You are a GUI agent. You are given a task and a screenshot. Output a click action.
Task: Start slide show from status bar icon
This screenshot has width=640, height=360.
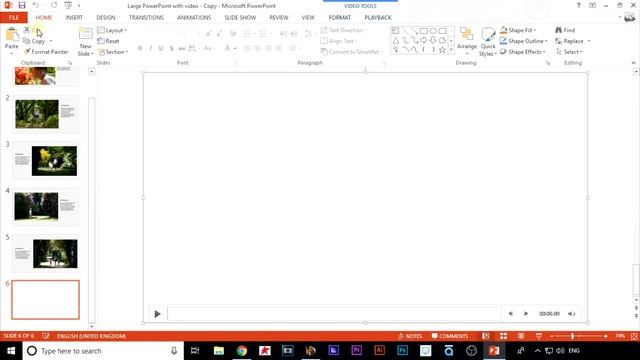click(x=539, y=336)
